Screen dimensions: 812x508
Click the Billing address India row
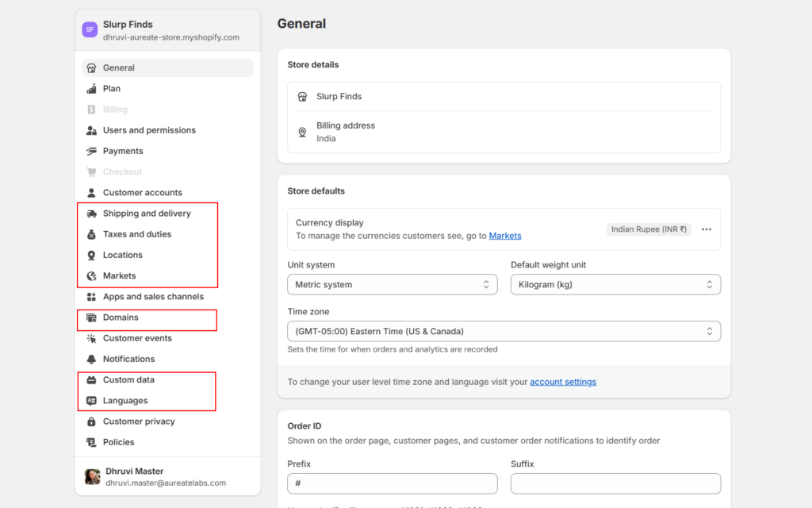click(504, 133)
